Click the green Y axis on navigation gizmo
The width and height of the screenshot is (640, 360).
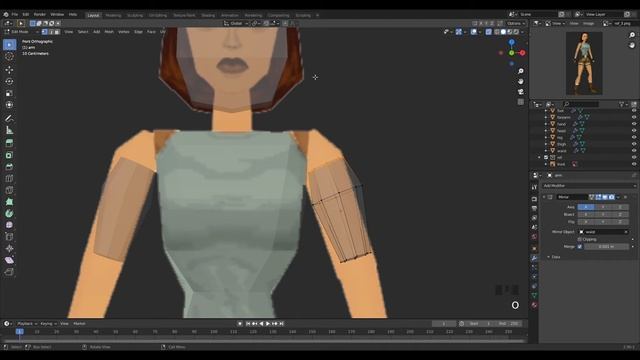tap(511, 53)
